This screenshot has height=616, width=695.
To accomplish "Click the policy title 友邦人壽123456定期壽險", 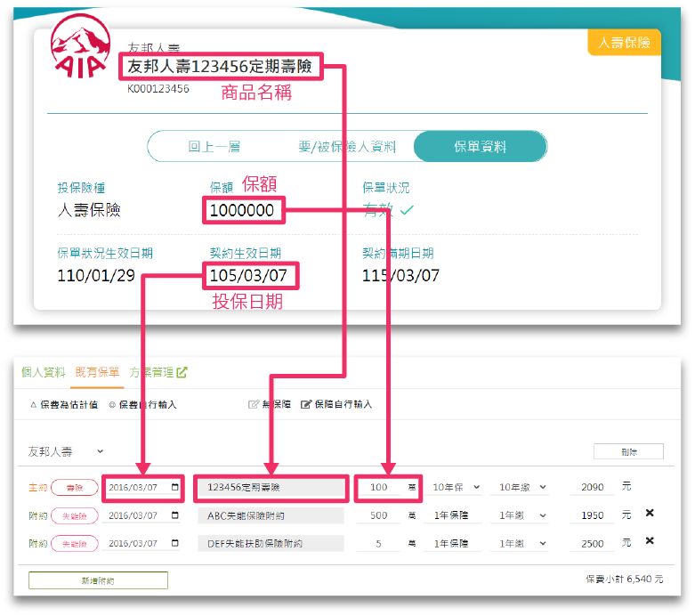I will click(220, 67).
